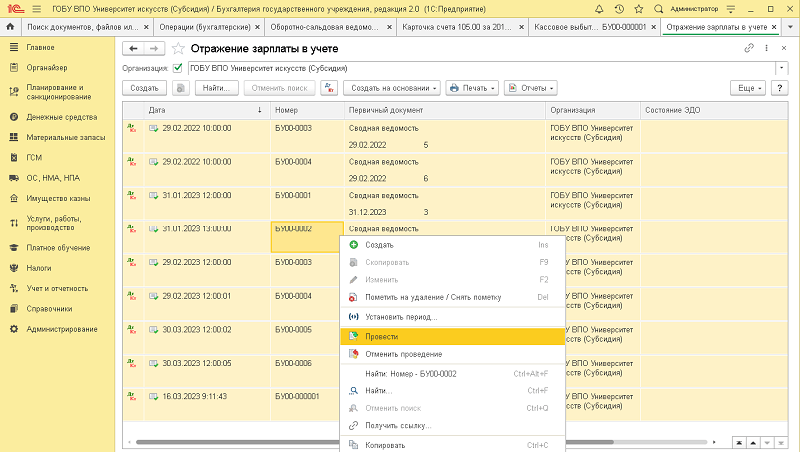Click the Найти... button
Viewport: 800px width, 452px height.
click(x=216, y=88)
